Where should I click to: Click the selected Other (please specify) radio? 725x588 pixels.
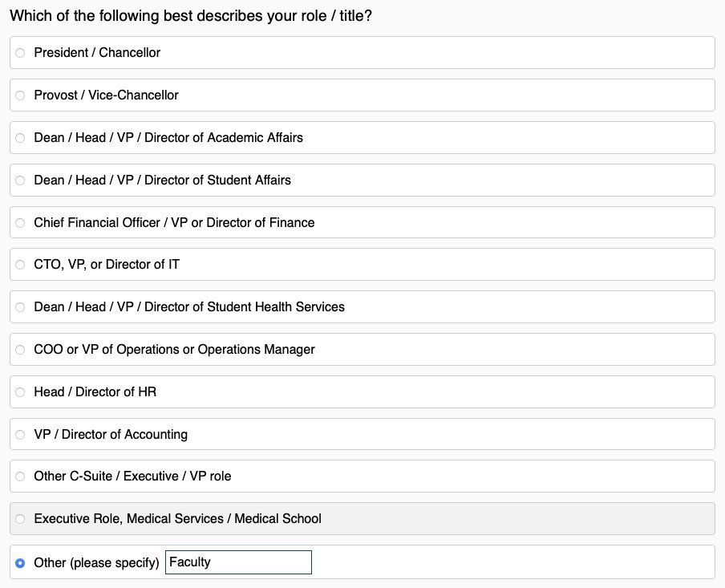pyautogui.click(x=21, y=563)
